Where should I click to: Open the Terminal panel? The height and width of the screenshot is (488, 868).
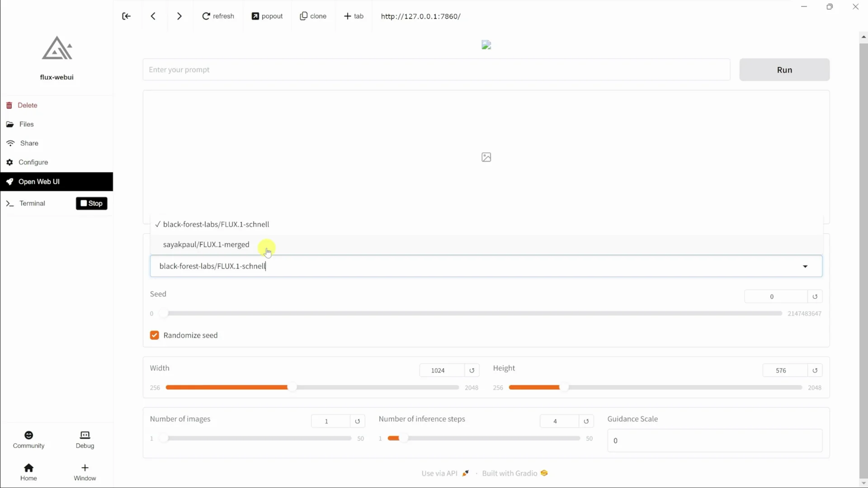click(32, 203)
